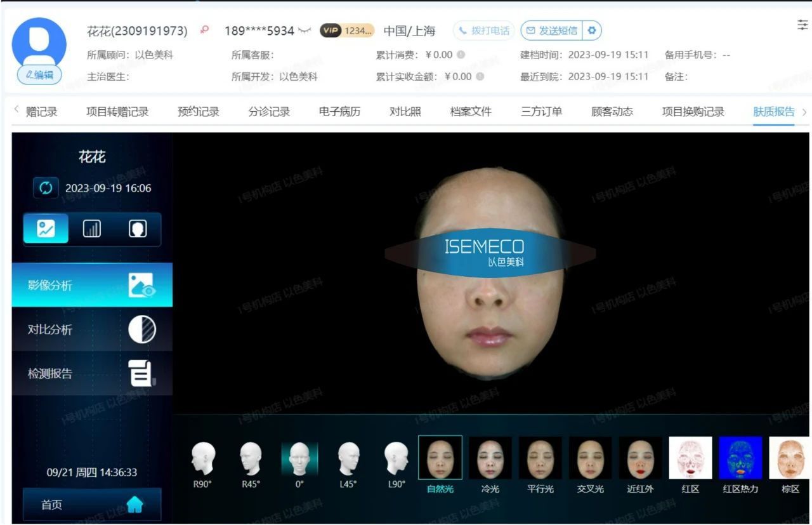Expand the VIP 1234 tag
This screenshot has height=525, width=812.
(346, 30)
